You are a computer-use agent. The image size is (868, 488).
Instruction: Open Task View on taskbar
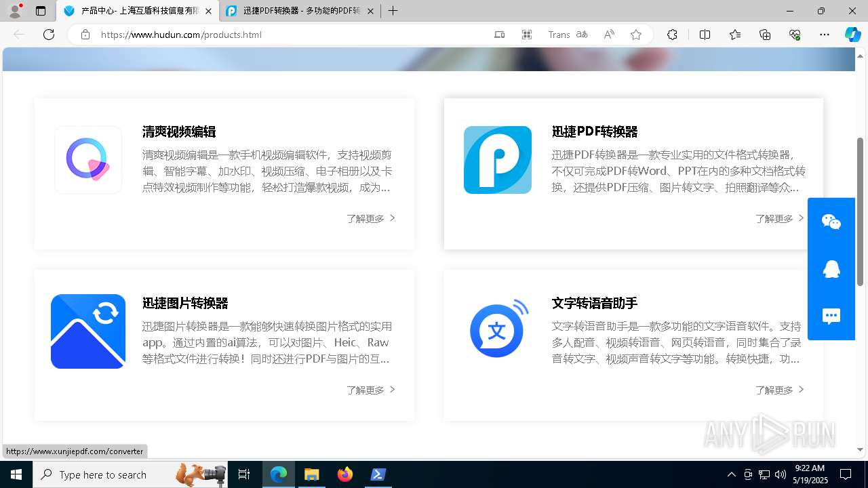click(244, 474)
